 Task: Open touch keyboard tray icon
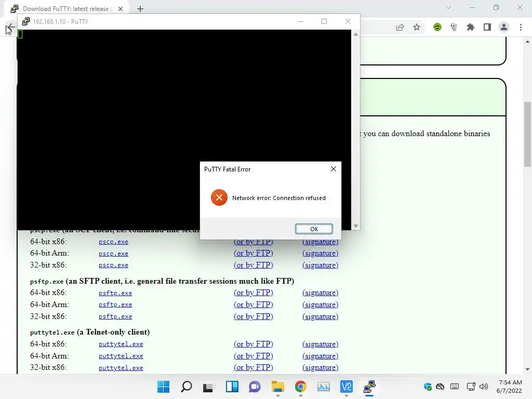tap(455, 387)
